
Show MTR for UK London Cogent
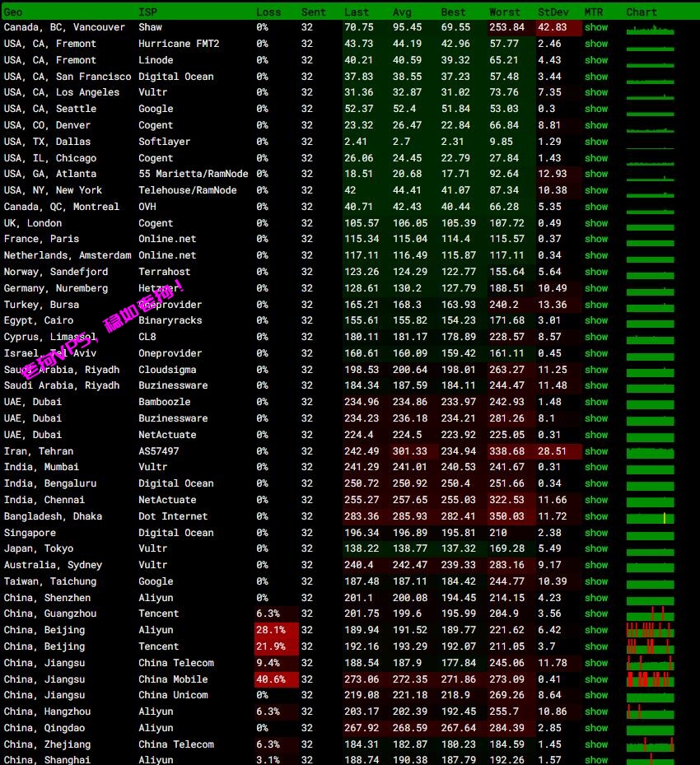pos(596,223)
